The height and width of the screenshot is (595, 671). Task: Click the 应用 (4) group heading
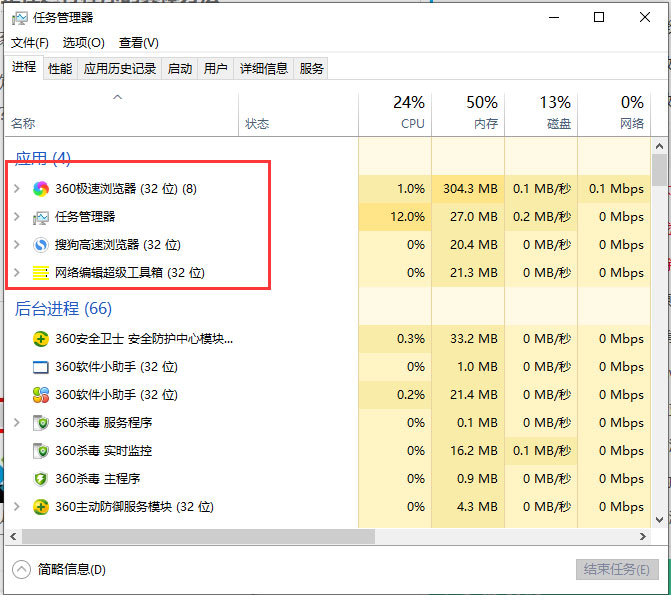tap(43, 158)
